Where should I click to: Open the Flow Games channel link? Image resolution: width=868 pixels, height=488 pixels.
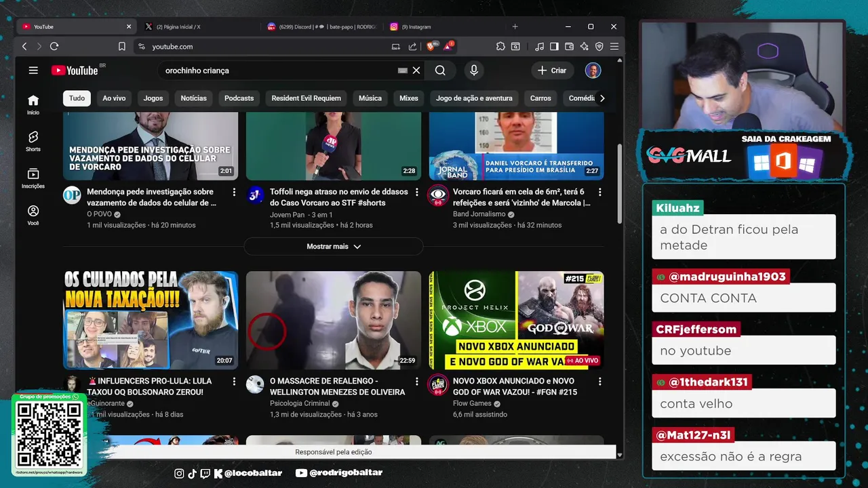pos(472,403)
